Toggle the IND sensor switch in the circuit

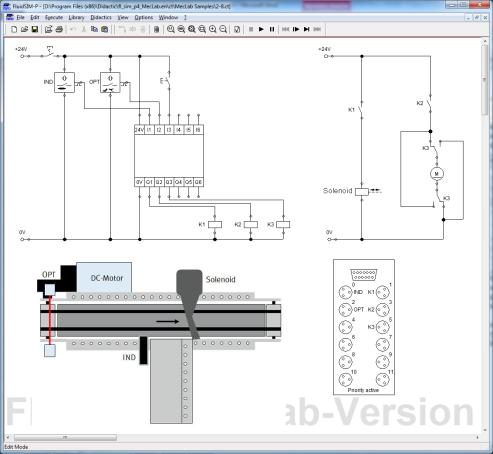coord(64,82)
